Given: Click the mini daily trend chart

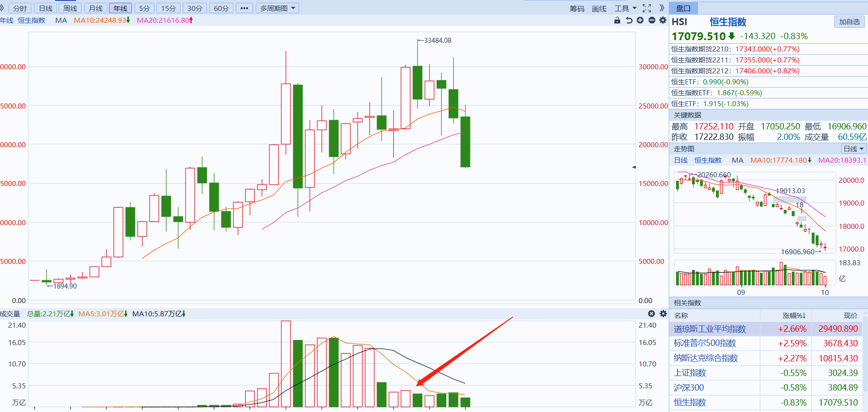Looking at the screenshot, I should [x=754, y=212].
